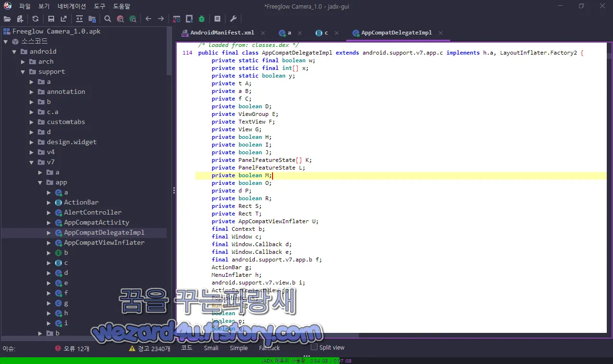Enable the Split view checkbox
This screenshot has width=613, height=364.
[x=314, y=347]
